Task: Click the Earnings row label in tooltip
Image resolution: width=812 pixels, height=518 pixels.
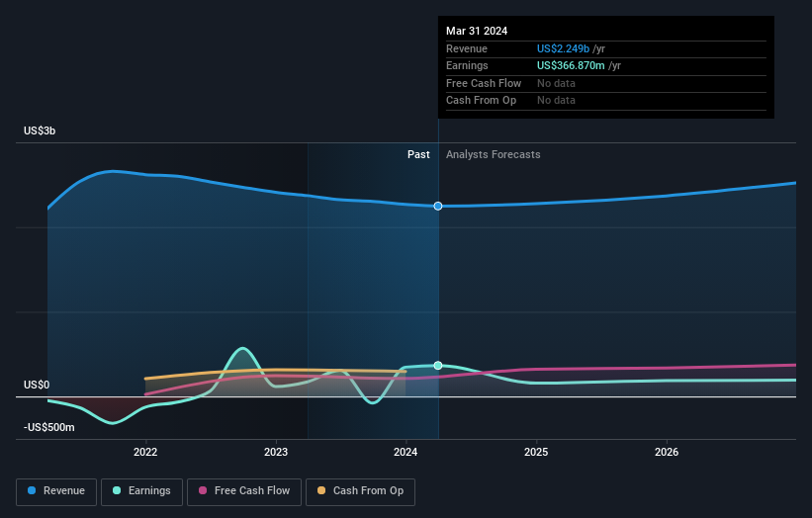Action: 467,65
